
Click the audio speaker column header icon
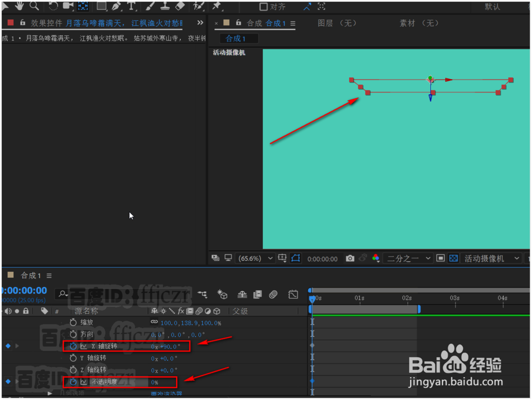(x=8, y=311)
